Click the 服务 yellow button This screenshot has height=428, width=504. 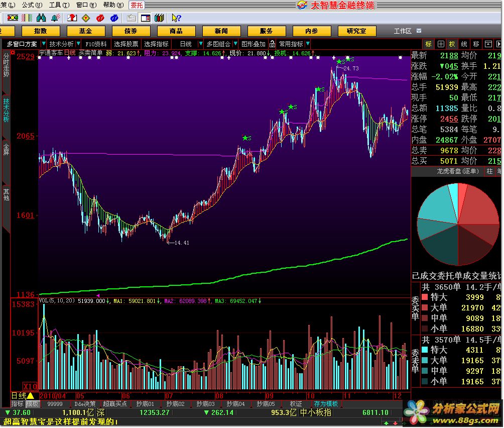[x=267, y=31]
